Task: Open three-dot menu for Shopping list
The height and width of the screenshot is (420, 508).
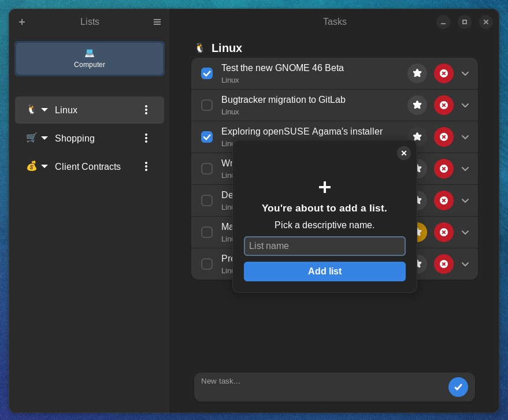Action: [x=146, y=138]
